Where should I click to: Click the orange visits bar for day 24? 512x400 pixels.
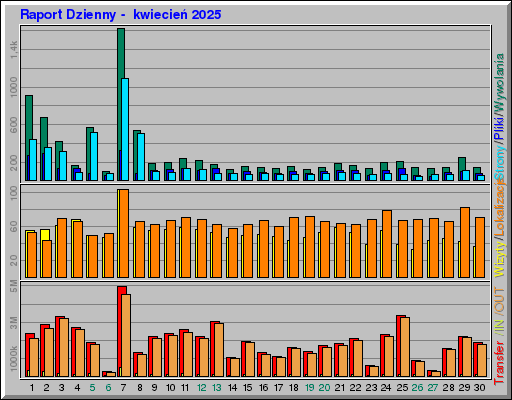[387, 244]
